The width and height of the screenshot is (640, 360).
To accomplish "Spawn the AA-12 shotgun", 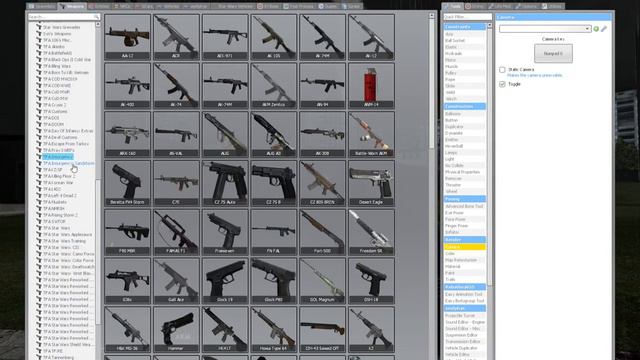I will pos(127,37).
